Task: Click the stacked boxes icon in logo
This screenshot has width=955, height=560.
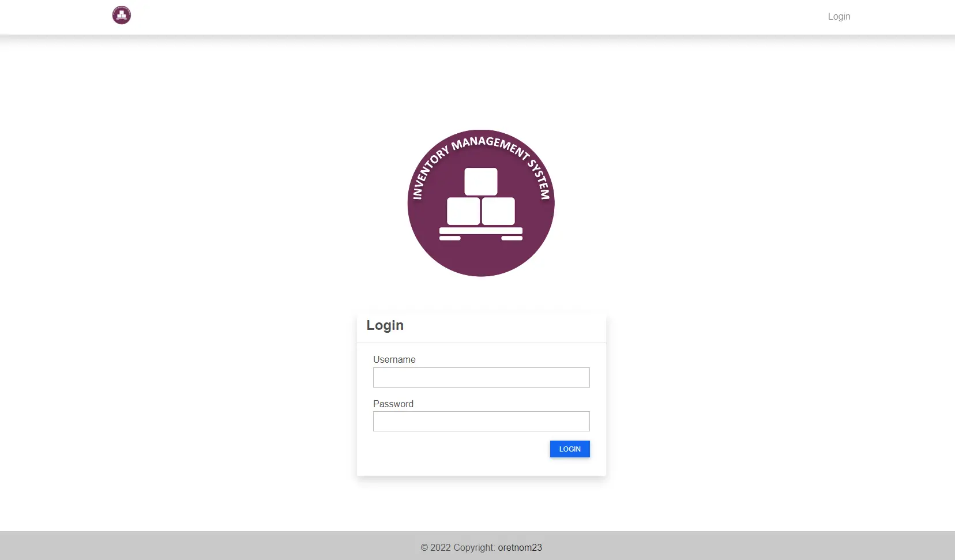Action: pyautogui.click(x=481, y=196)
